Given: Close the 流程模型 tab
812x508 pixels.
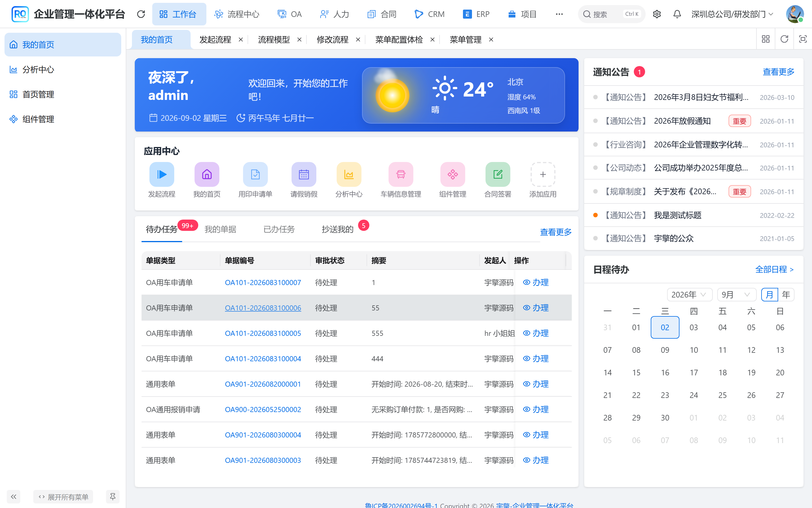Looking at the screenshot, I should 299,40.
